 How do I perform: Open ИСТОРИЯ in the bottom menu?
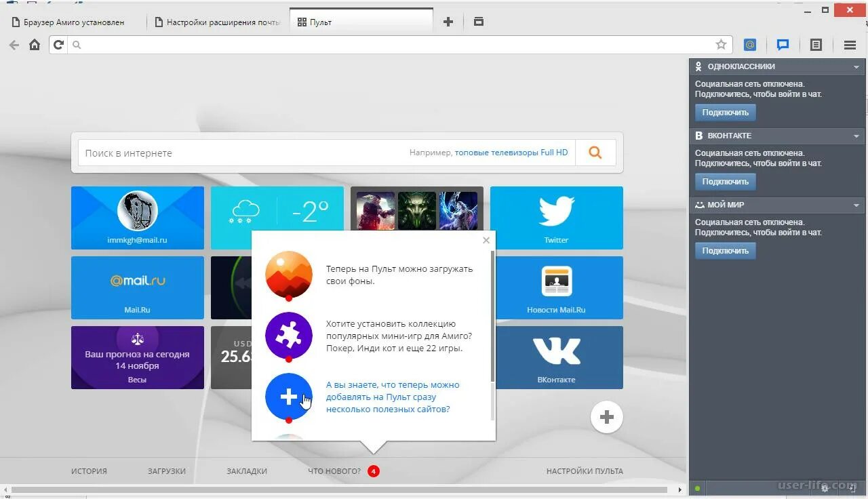pos(89,471)
